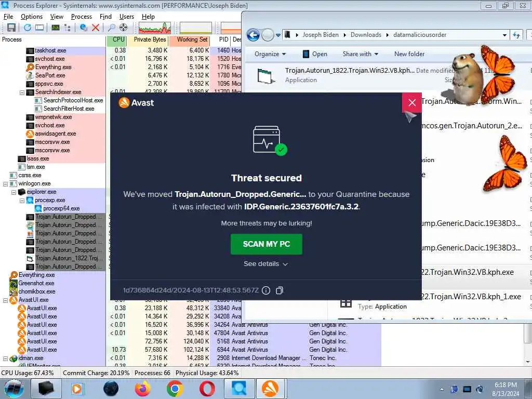
Task: Select the procexp64.exe process
Action: coord(61,209)
